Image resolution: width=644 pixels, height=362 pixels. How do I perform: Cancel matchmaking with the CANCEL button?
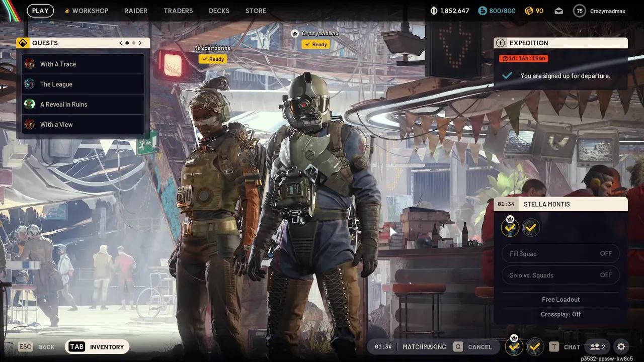[473, 347]
